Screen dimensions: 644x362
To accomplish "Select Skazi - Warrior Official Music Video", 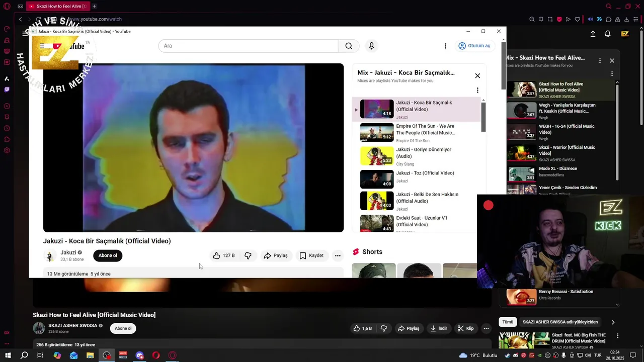I will [561, 153].
